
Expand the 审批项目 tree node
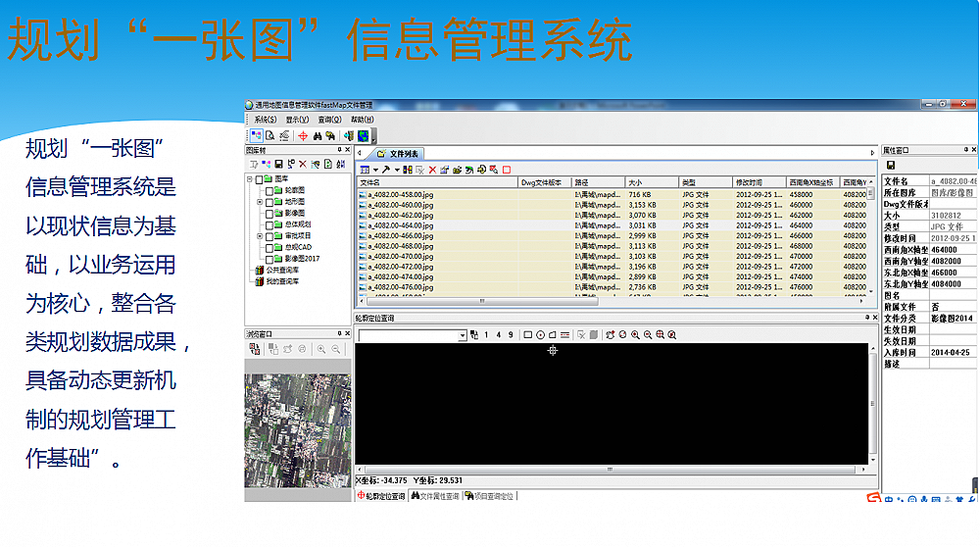coord(260,236)
